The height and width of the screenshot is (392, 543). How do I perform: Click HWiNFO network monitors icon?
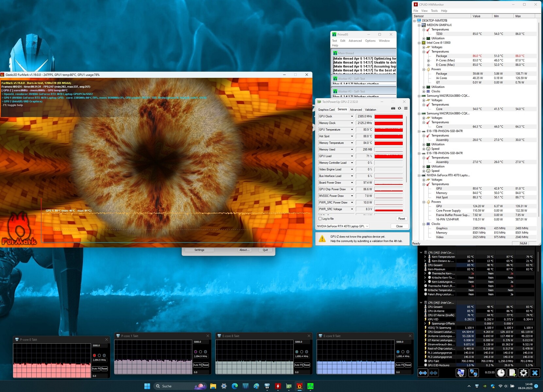coord(473,373)
